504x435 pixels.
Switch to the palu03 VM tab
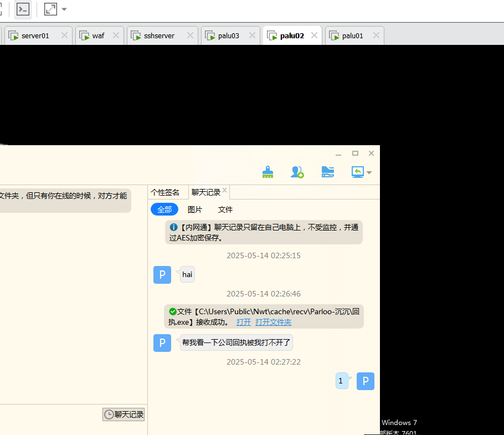228,35
